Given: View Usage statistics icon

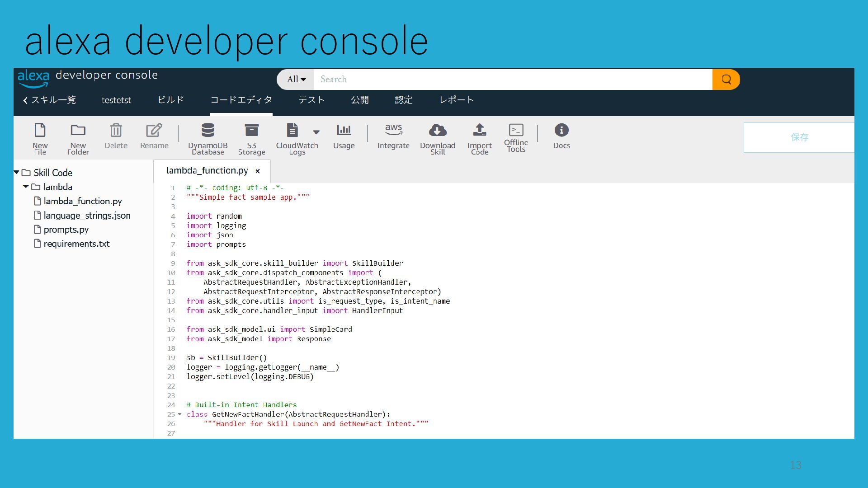Looking at the screenshot, I should 344,131.
